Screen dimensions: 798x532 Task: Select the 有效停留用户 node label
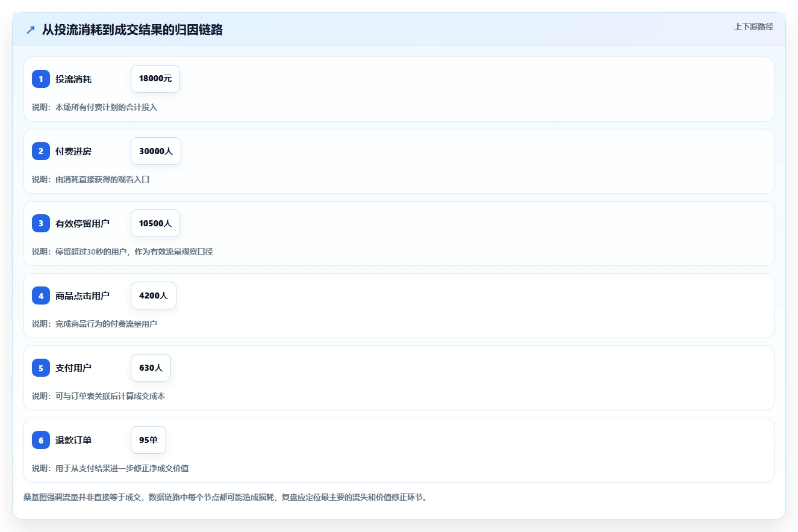(x=83, y=223)
